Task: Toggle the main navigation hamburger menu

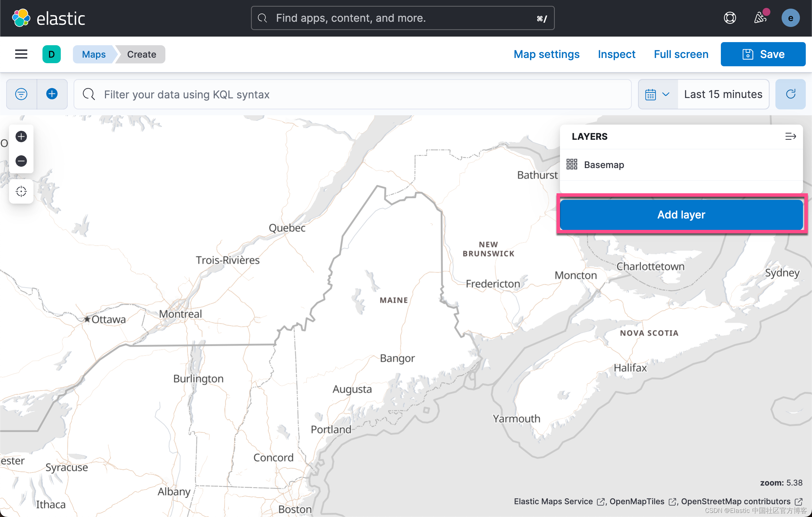Action: point(21,54)
